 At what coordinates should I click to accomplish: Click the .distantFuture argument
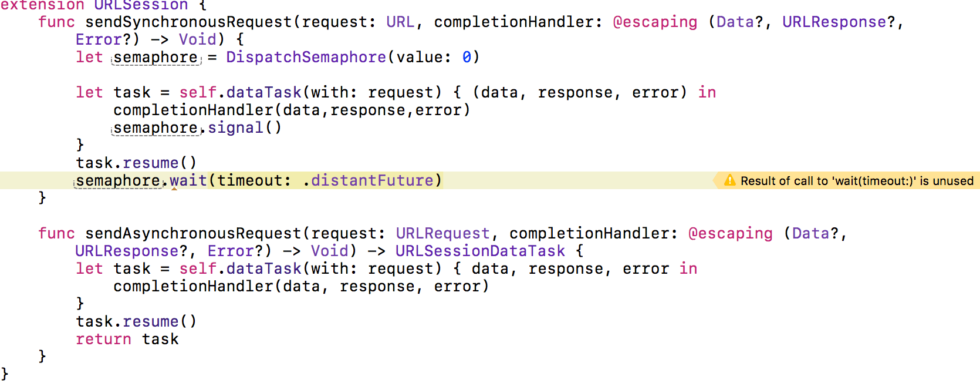[368, 180]
